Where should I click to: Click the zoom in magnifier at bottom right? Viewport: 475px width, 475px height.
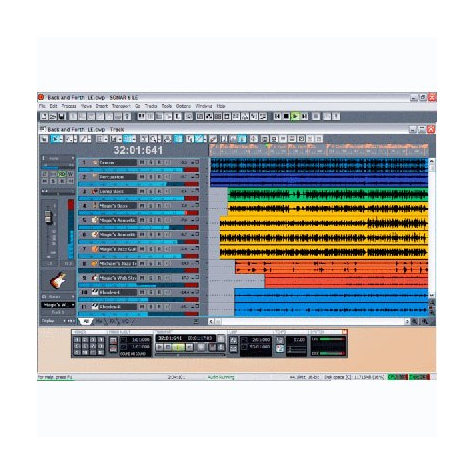424,321
